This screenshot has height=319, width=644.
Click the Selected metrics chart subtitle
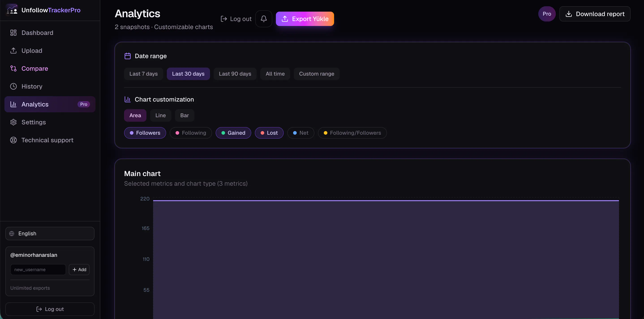pyautogui.click(x=186, y=184)
